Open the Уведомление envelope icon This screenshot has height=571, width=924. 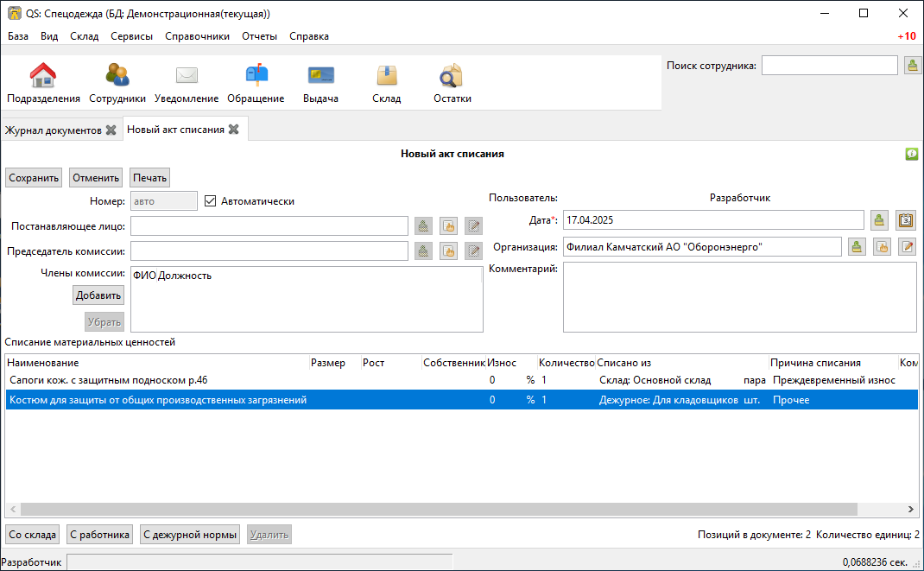pos(187,84)
